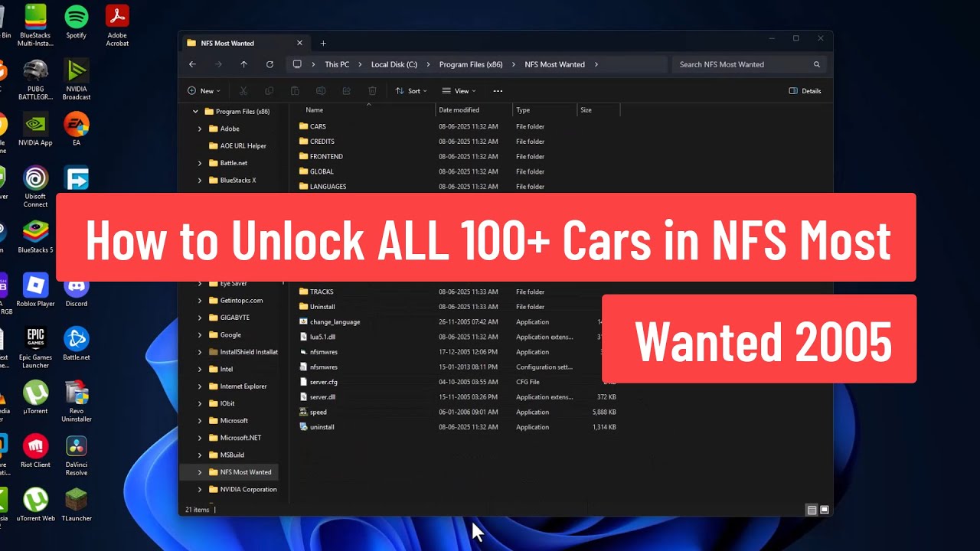The width and height of the screenshot is (980, 551).
Task: Click the Paste icon in toolbar
Action: pos(295,91)
